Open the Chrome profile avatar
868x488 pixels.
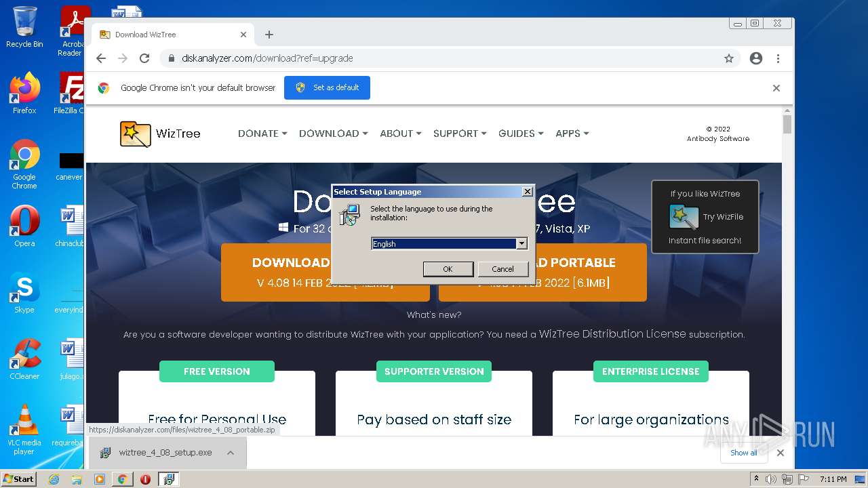[x=756, y=58]
